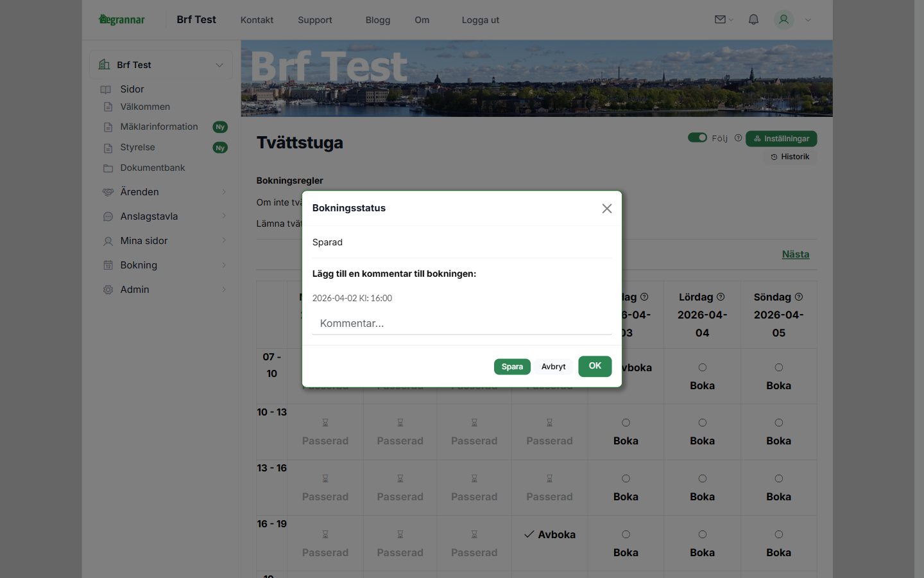Open the Historik button
Image resolution: width=924 pixels, height=578 pixels.
(x=790, y=157)
